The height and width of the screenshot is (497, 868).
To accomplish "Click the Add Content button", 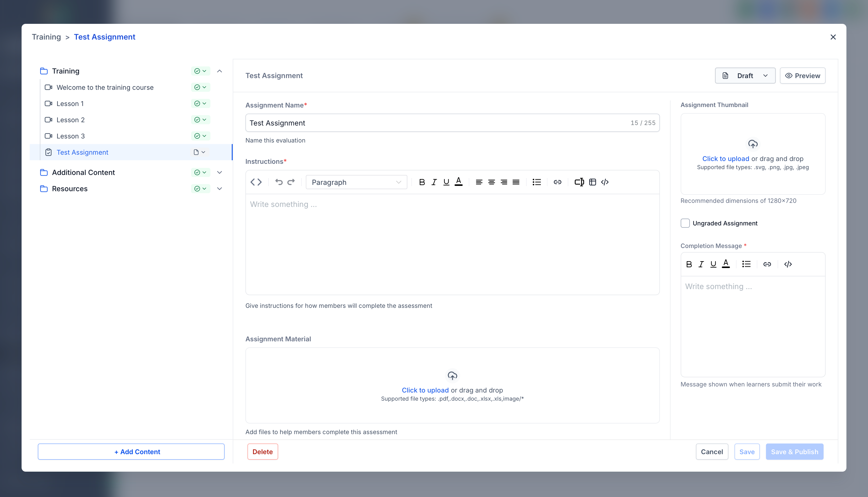I will pos(131,452).
